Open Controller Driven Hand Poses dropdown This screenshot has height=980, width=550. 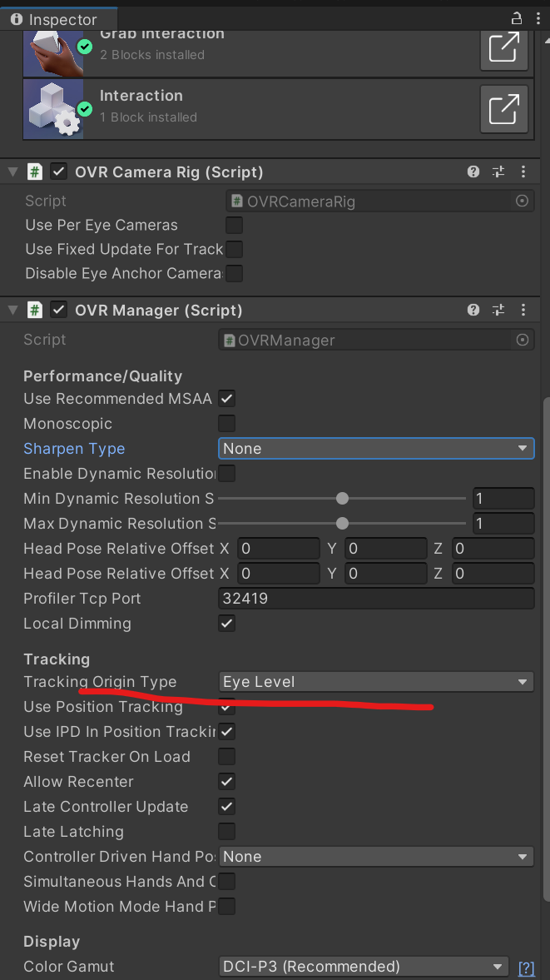tap(376, 856)
